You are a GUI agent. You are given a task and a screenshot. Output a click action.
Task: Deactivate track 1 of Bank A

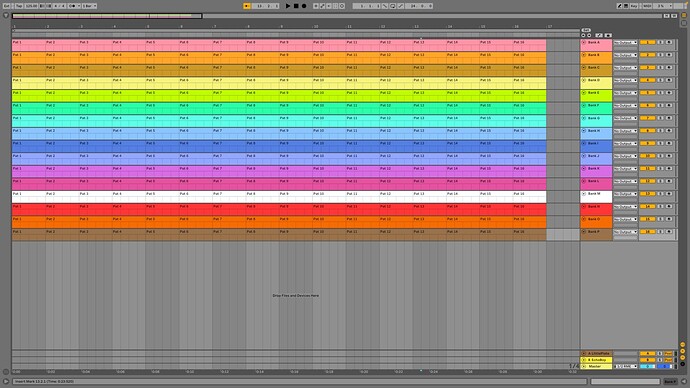click(x=647, y=43)
